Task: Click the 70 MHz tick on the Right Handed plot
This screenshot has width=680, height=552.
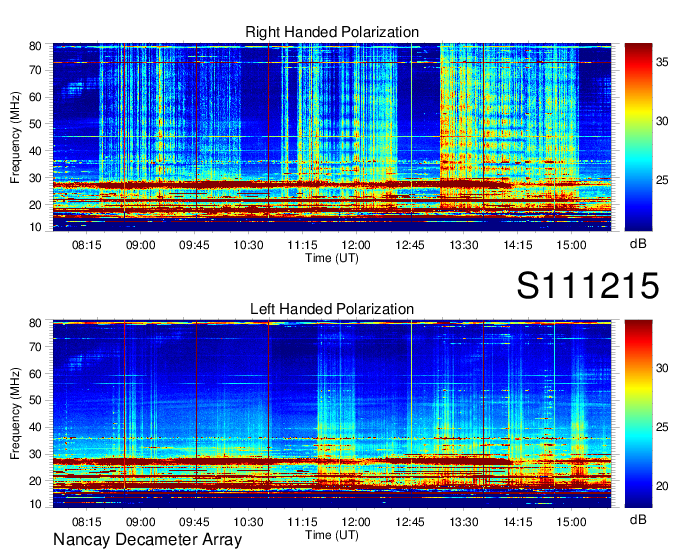Action: 35,70
